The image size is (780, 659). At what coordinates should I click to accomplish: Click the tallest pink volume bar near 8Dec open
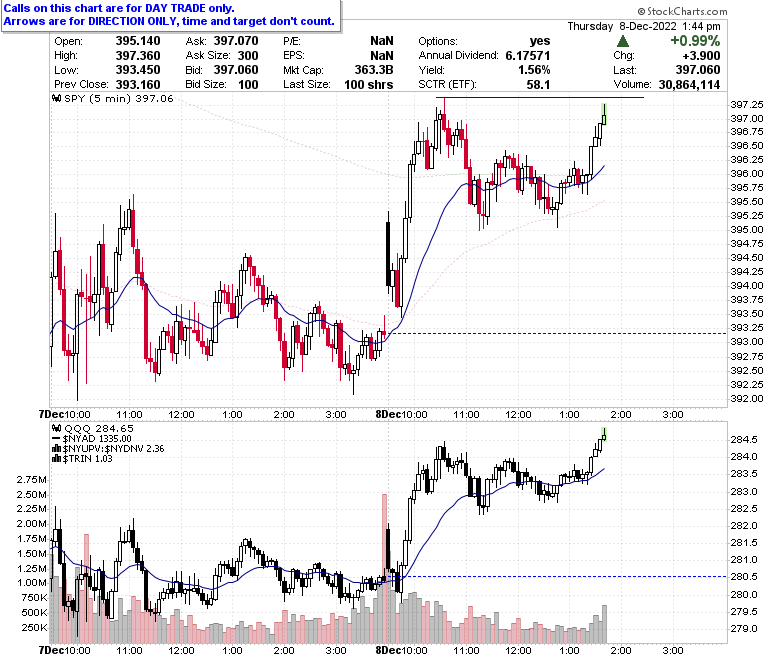[x=384, y=568]
